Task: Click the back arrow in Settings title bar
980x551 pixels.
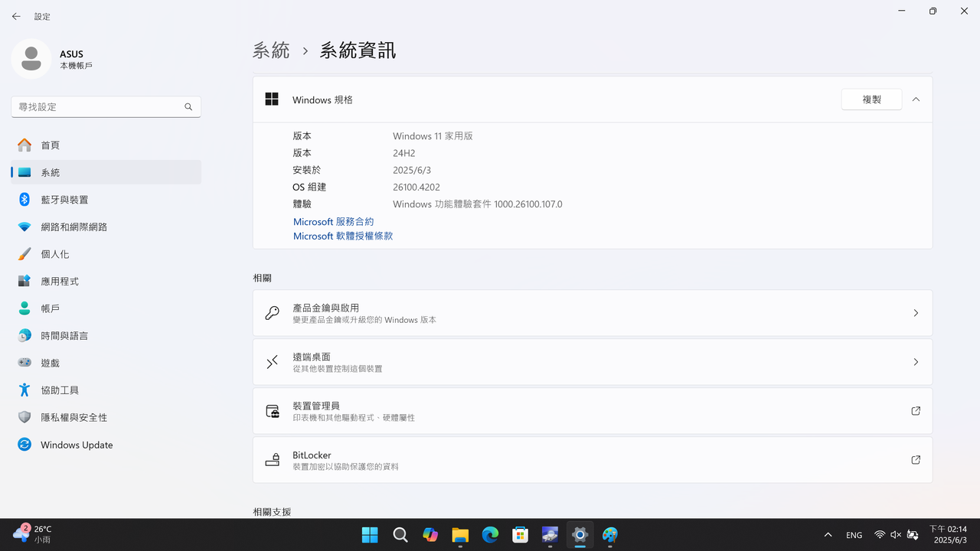Action: pyautogui.click(x=16, y=16)
